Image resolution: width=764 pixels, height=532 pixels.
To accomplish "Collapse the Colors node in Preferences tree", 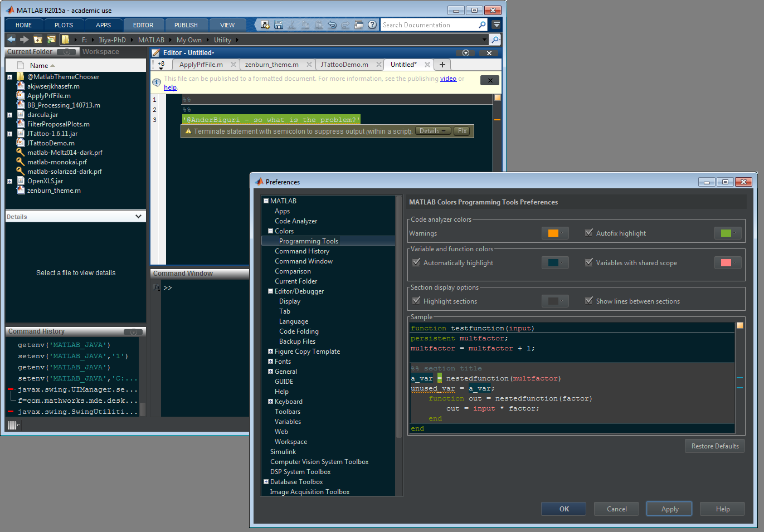I will tap(270, 231).
